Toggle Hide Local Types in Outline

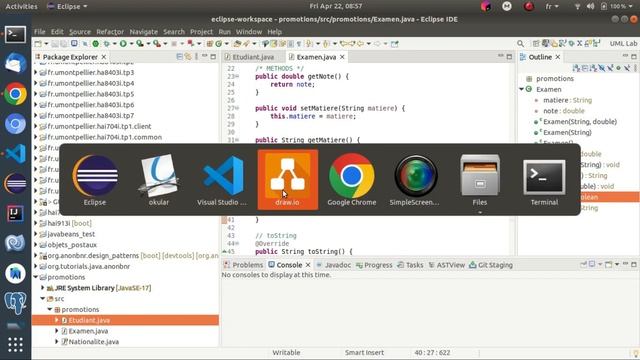click(627, 68)
